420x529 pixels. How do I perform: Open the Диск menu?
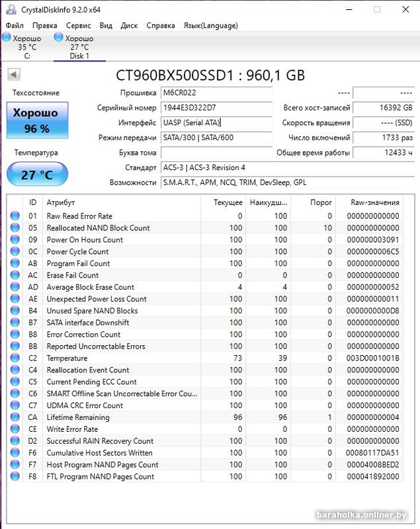coord(129,25)
